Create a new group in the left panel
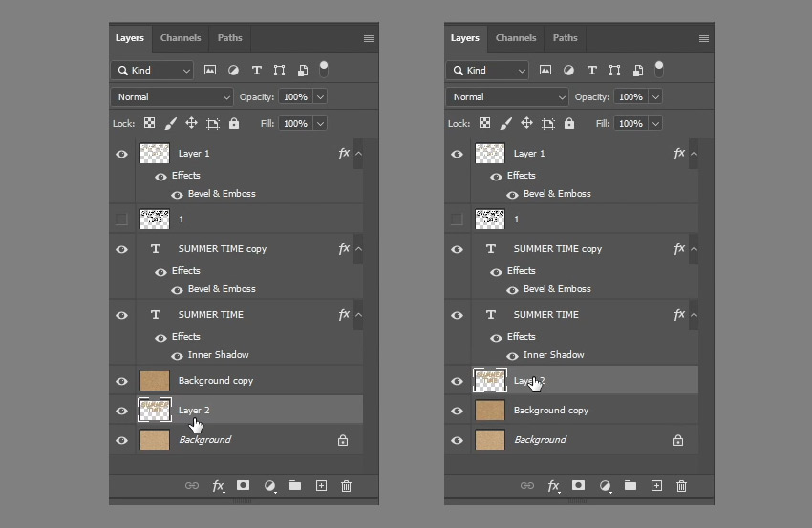Image resolution: width=812 pixels, height=528 pixels. pyautogui.click(x=295, y=486)
